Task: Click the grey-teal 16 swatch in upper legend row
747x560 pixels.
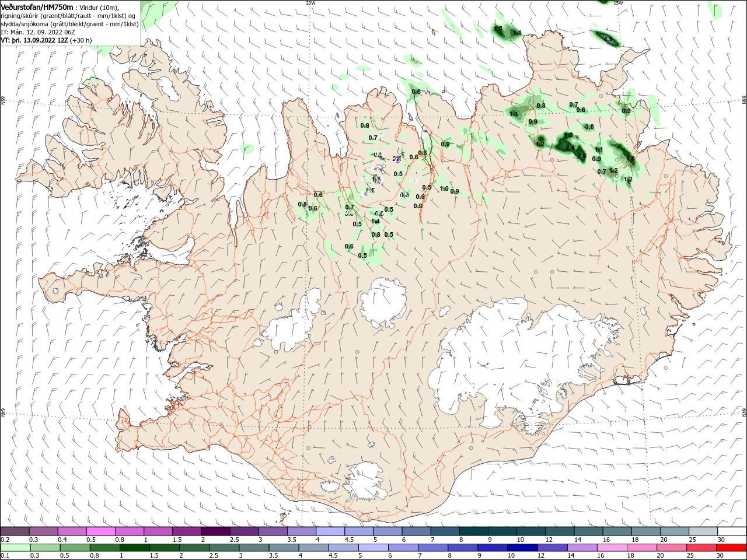Action: [x=617, y=531]
